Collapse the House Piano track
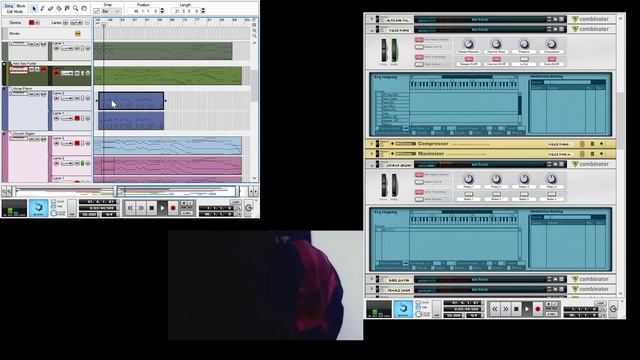 pyautogui.click(x=4, y=89)
